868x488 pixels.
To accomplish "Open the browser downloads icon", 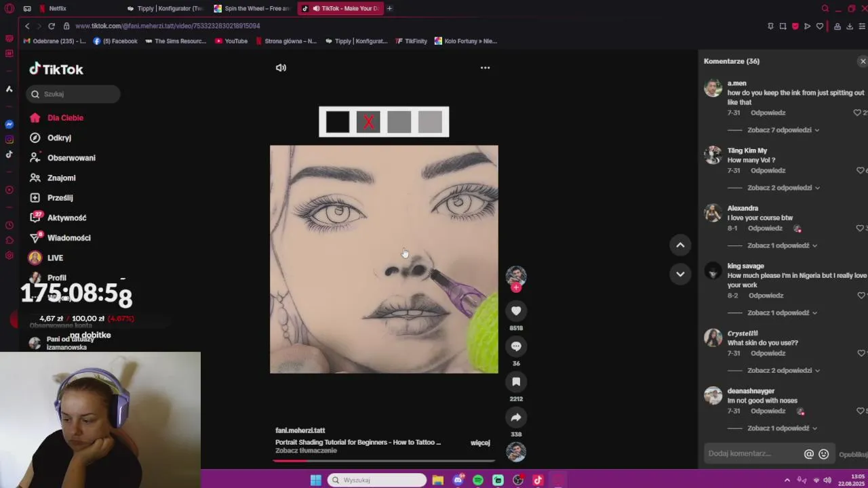I will [x=850, y=26].
